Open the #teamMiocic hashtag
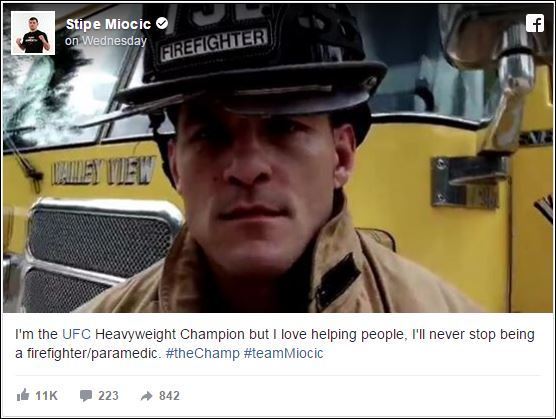The width and height of the screenshot is (556, 419). [283, 353]
